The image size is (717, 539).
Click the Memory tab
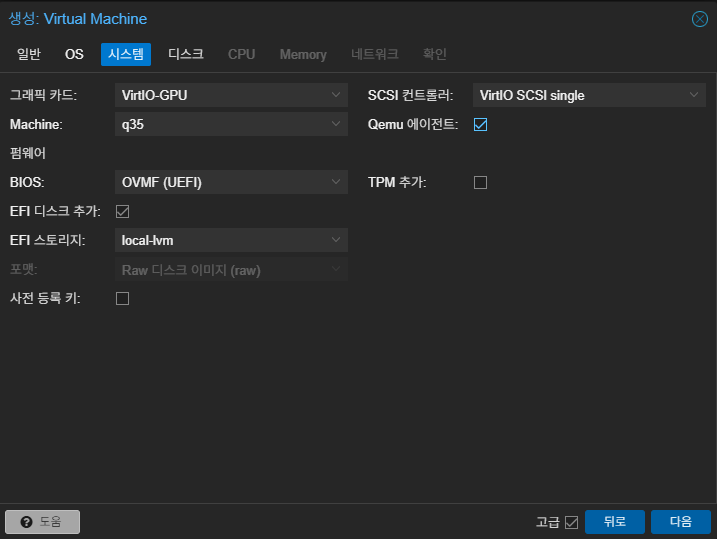(x=303, y=54)
